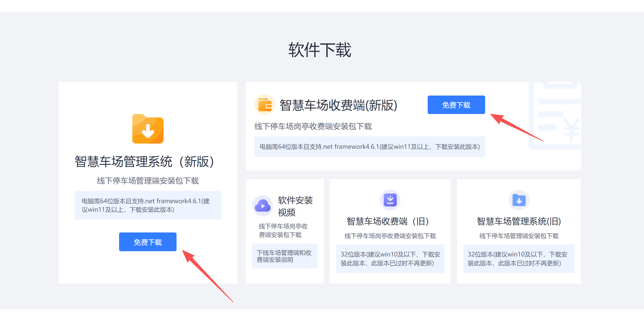Click the purple download icon above 智慧车场收费端（旧）
The height and width of the screenshot is (315, 644).
click(390, 200)
